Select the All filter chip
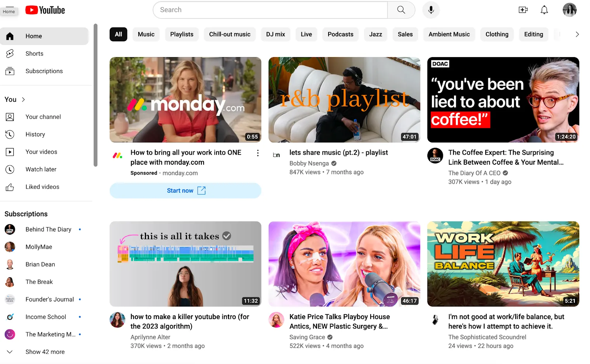The image size is (590, 364). point(118,34)
